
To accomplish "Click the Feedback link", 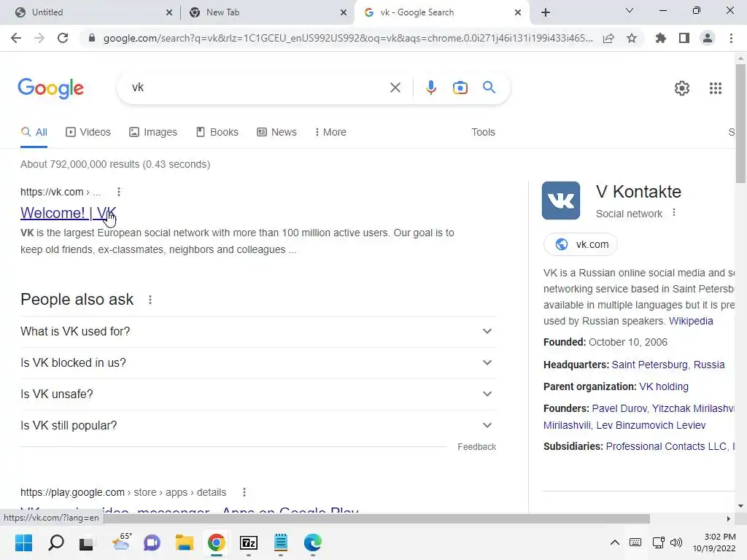I will point(476,447).
